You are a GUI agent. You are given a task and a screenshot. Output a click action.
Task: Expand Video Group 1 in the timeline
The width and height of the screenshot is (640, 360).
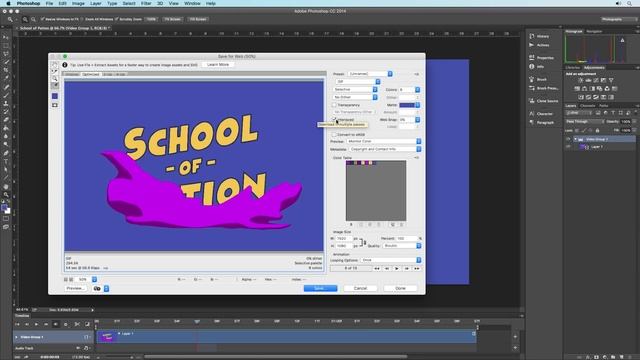click(17, 337)
